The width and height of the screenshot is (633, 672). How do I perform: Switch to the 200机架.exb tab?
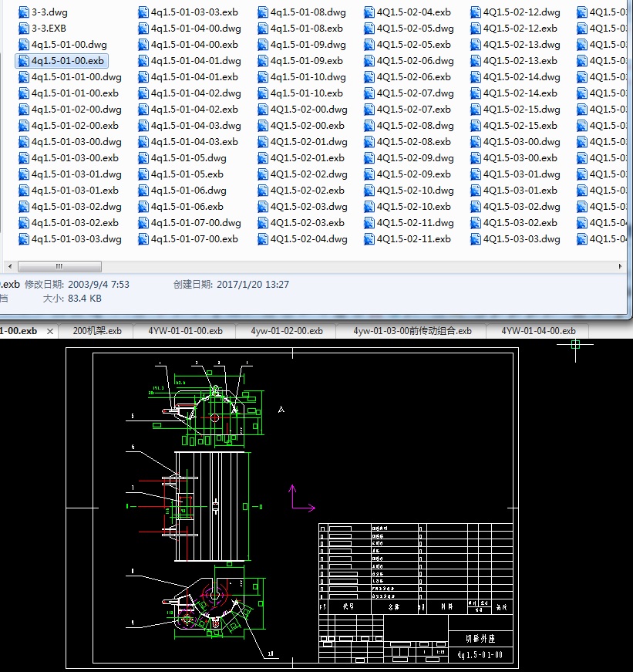(x=97, y=331)
